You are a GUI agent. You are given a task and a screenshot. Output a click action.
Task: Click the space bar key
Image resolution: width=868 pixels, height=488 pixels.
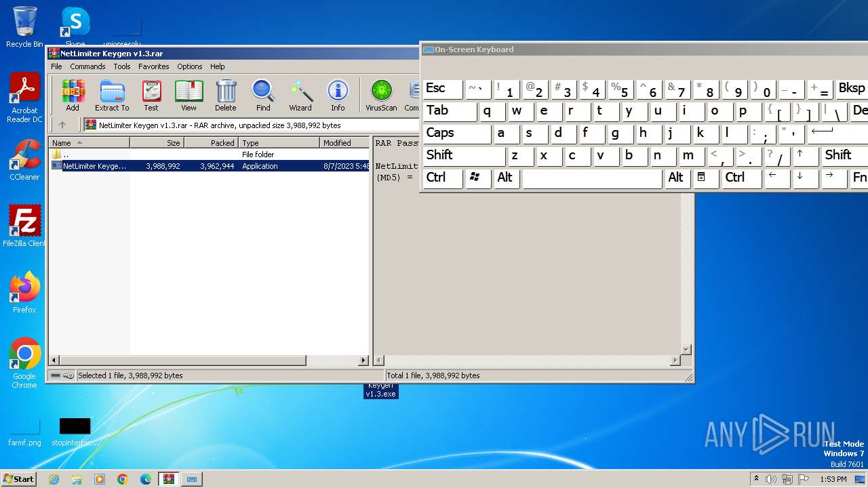592,178
